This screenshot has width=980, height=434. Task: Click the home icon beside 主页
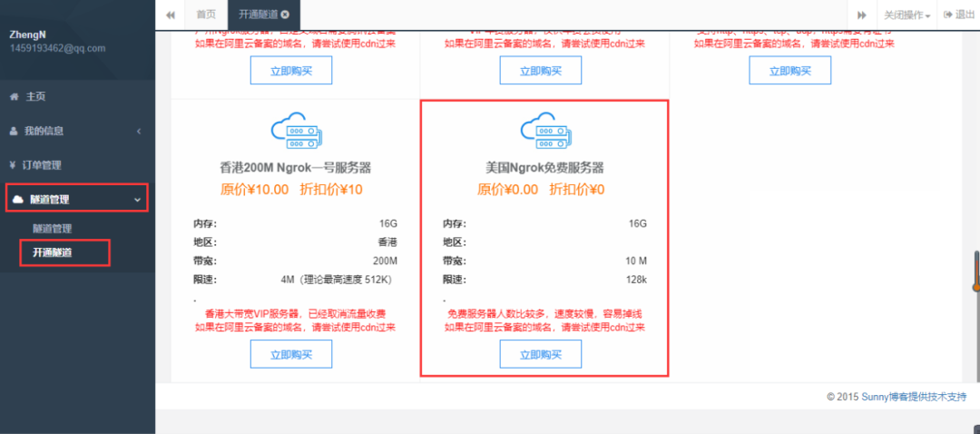(x=14, y=97)
